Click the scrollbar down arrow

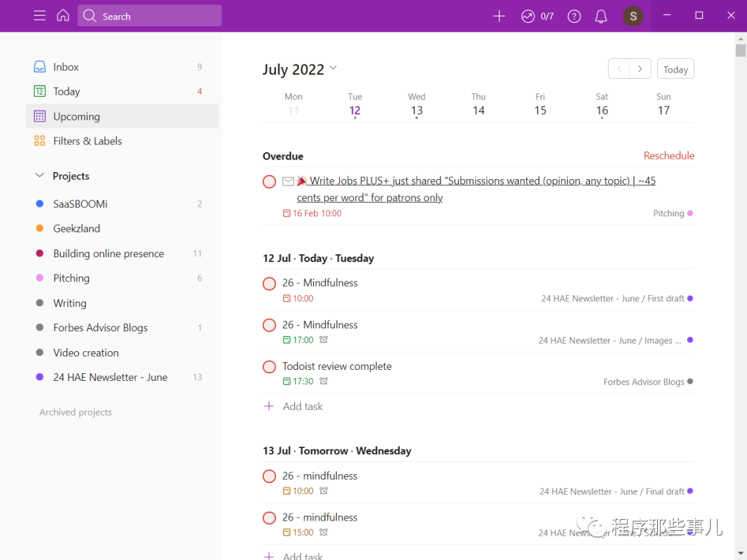(740, 554)
